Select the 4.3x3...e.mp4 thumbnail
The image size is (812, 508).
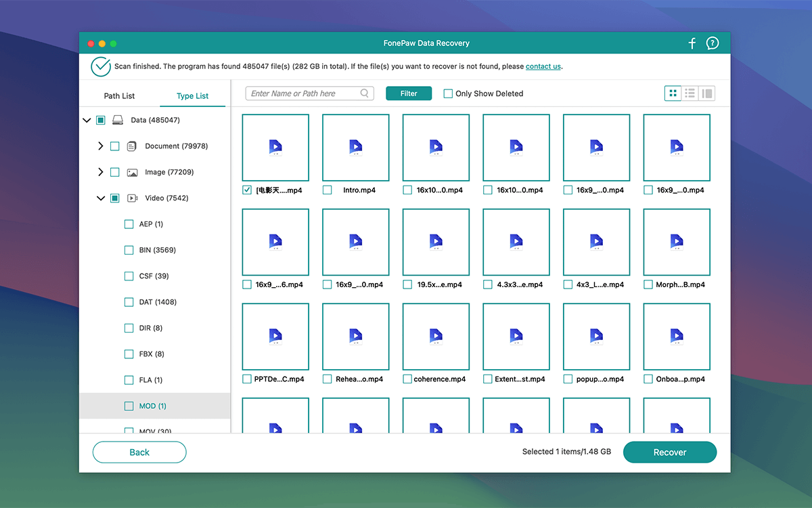pyautogui.click(x=516, y=242)
